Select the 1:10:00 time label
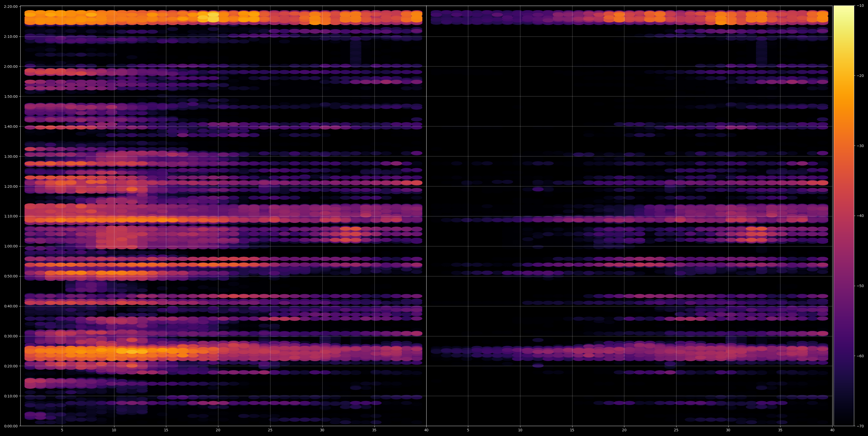Image resolution: width=868 pixels, height=436 pixels. (10, 216)
